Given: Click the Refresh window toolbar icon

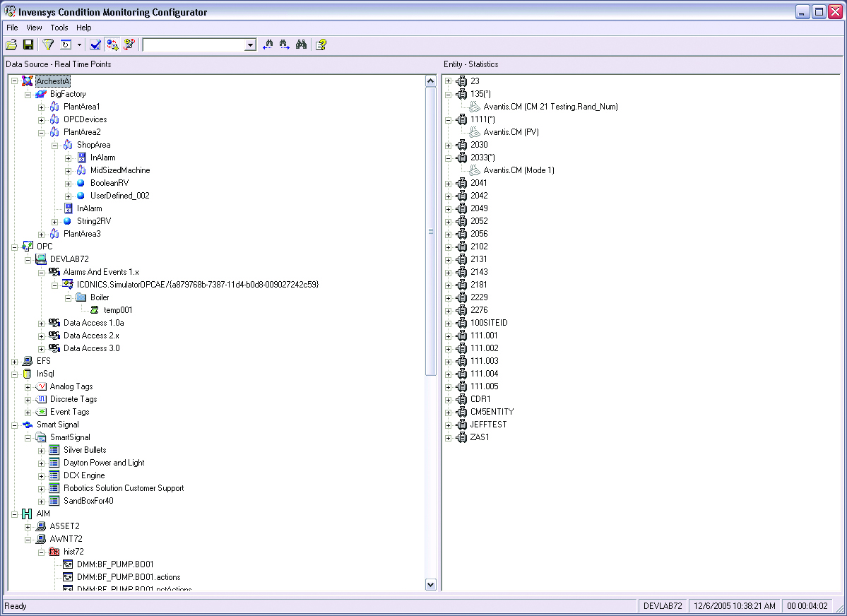Looking at the screenshot, I should tap(66, 45).
